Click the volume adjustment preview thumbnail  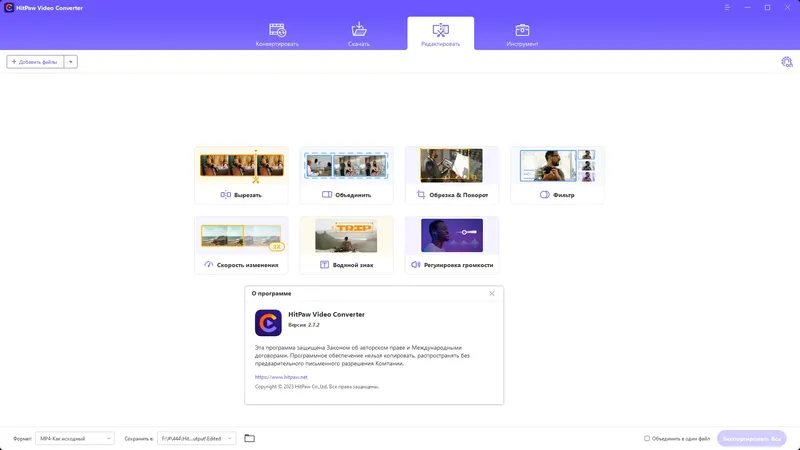(452, 235)
